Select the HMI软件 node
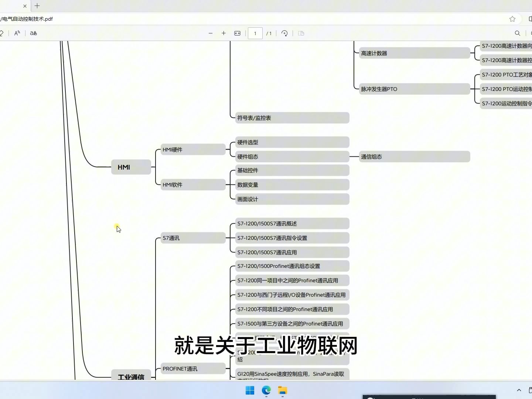 (193, 185)
